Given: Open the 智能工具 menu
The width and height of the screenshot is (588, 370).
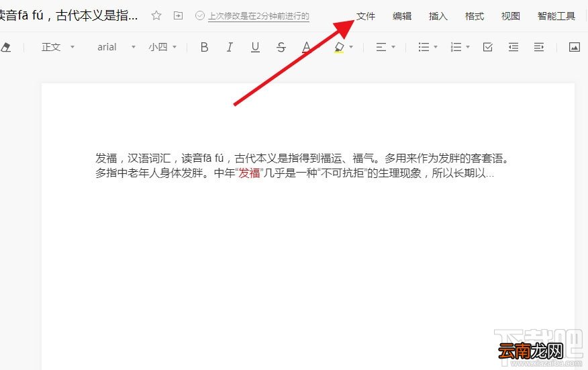Looking at the screenshot, I should click(x=556, y=16).
